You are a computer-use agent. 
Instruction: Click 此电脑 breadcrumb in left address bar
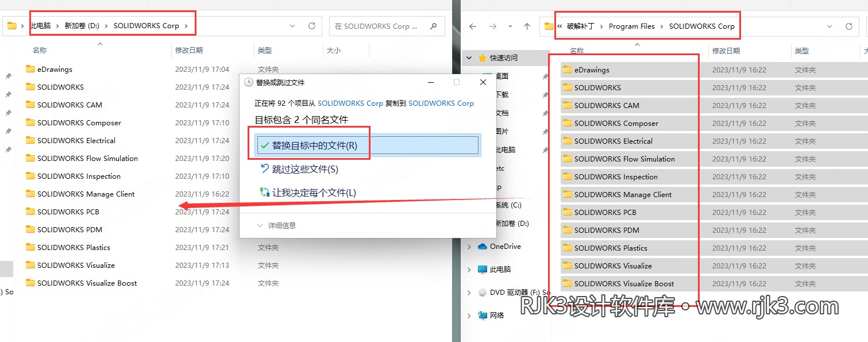point(40,26)
